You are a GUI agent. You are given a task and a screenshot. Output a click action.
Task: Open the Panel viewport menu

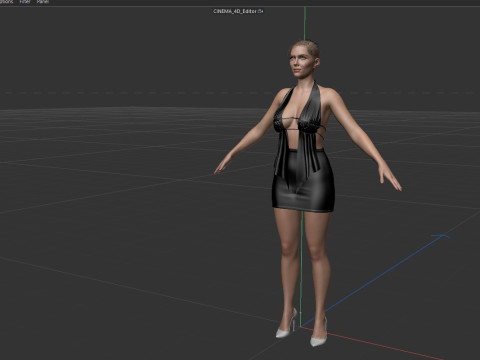pyautogui.click(x=43, y=2)
